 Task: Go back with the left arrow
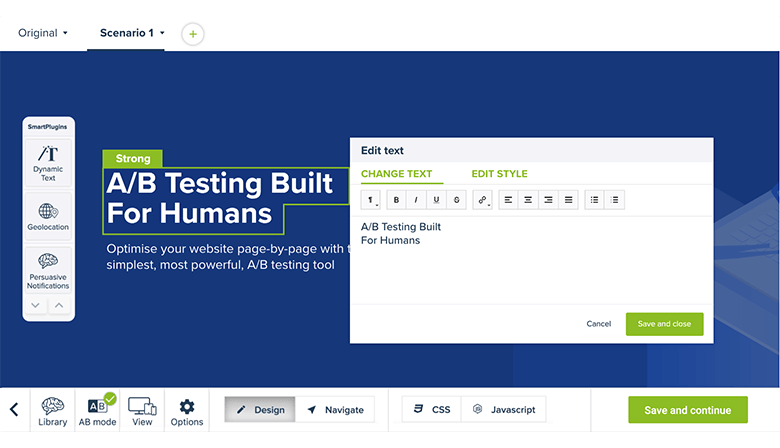pos(14,410)
